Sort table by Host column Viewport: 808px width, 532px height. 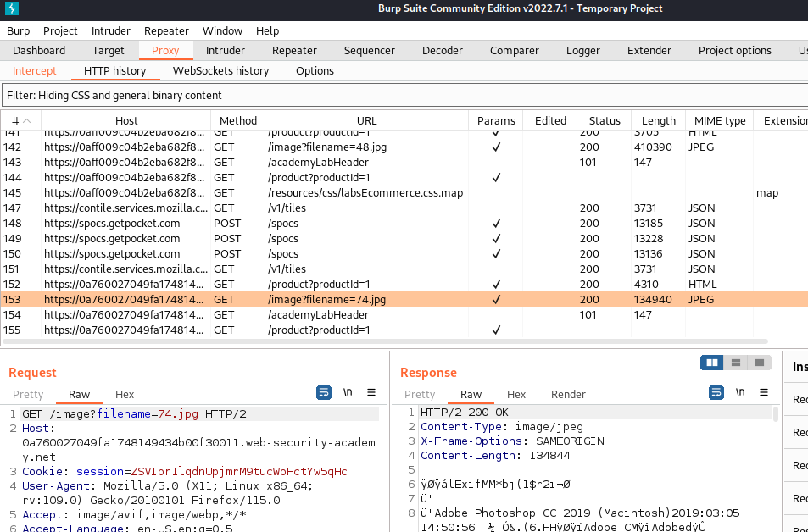tap(126, 120)
